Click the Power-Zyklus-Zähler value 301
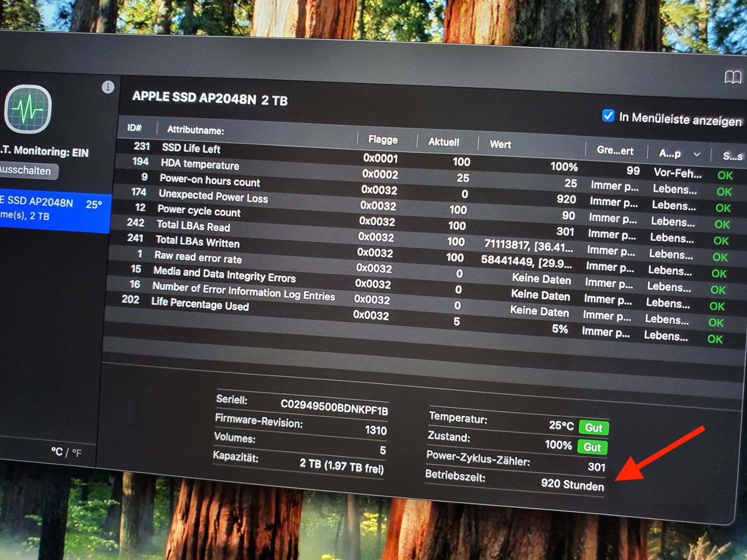The width and height of the screenshot is (747, 560). [596, 467]
